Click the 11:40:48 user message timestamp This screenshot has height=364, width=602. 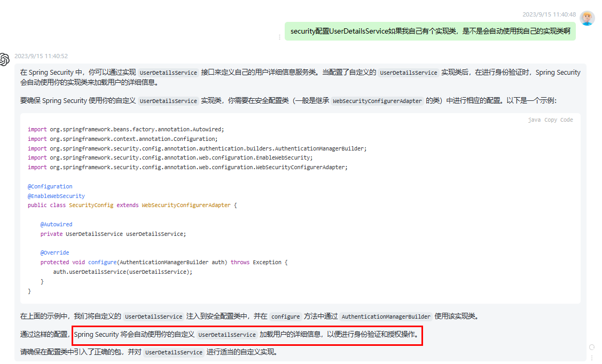549,14
